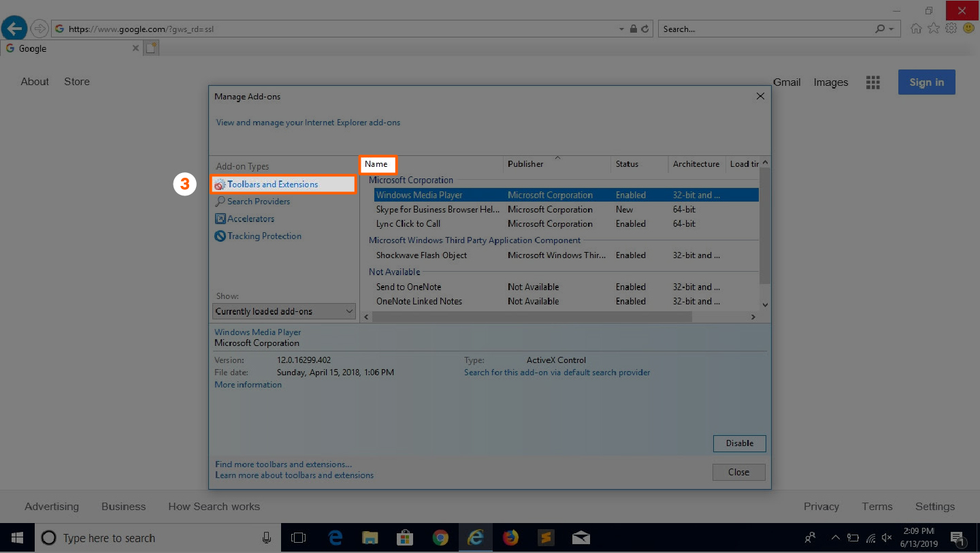Select the Windows Media Player add-on row
Viewport: 980px width, 553px height.
coord(566,195)
